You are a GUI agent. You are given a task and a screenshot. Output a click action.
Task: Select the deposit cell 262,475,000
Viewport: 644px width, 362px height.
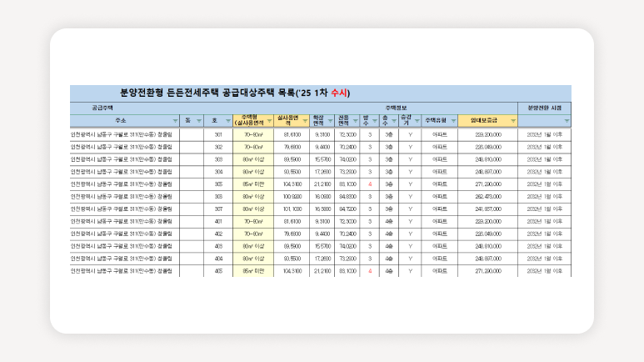click(487, 197)
